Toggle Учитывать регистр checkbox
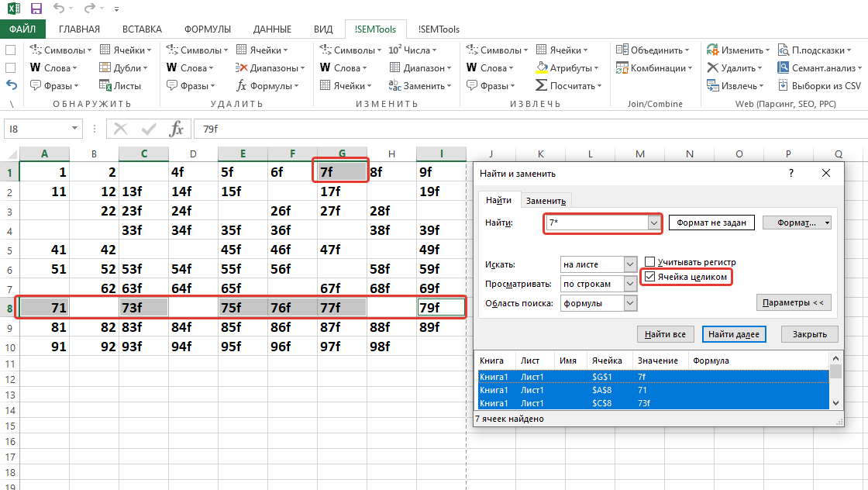This screenshot has height=490, width=868. click(x=650, y=262)
